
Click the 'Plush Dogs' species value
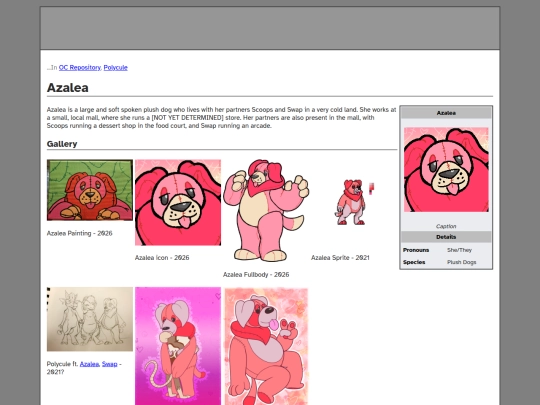tap(461, 262)
